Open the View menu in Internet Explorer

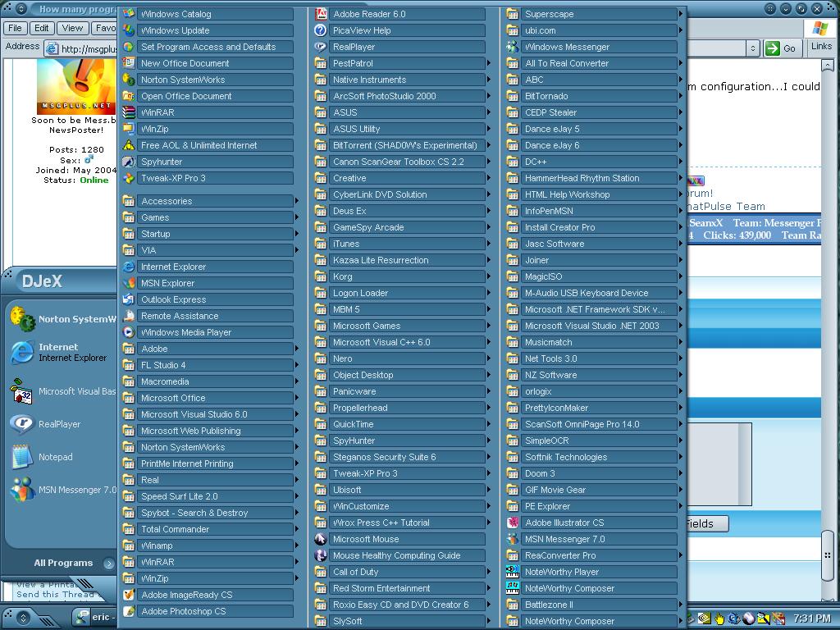72,28
